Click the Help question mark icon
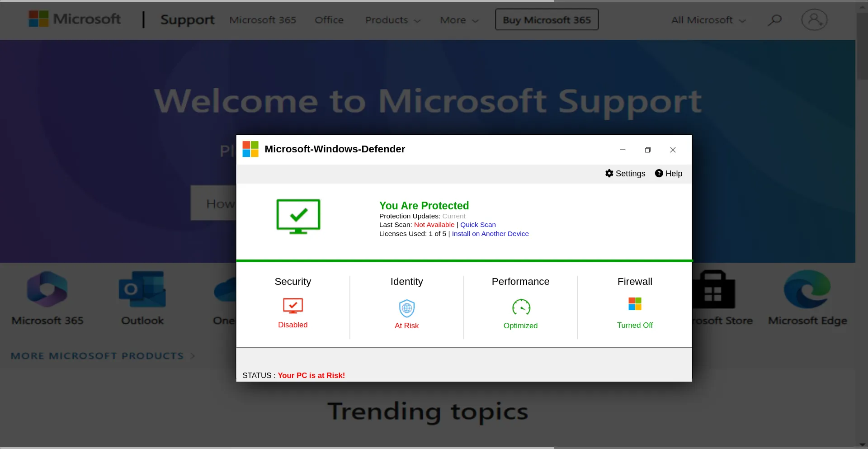The image size is (868, 449). coord(659,173)
